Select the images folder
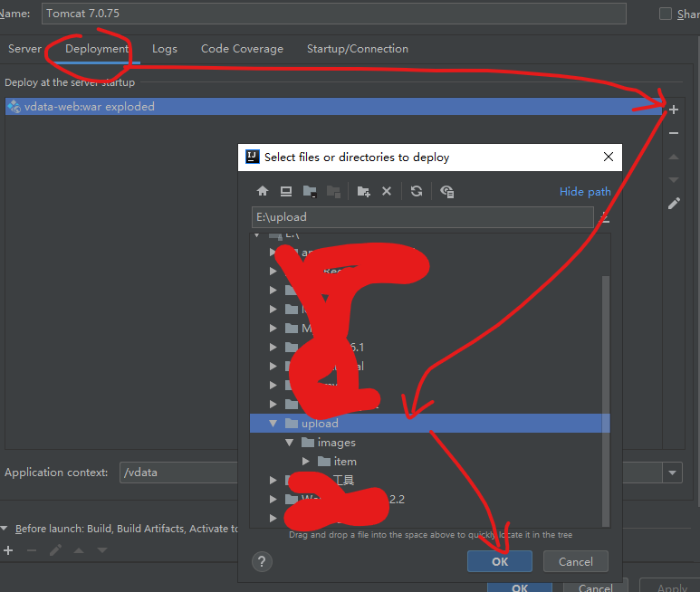Screen dimensions: 700x592 coord(337,443)
